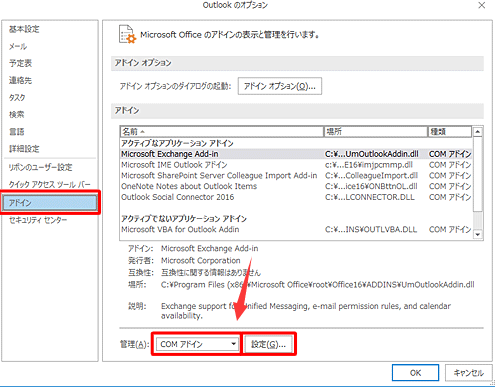Open セキュリティ センター page
Image resolution: width=495 pixels, height=389 pixels.
tap(38, 220)
